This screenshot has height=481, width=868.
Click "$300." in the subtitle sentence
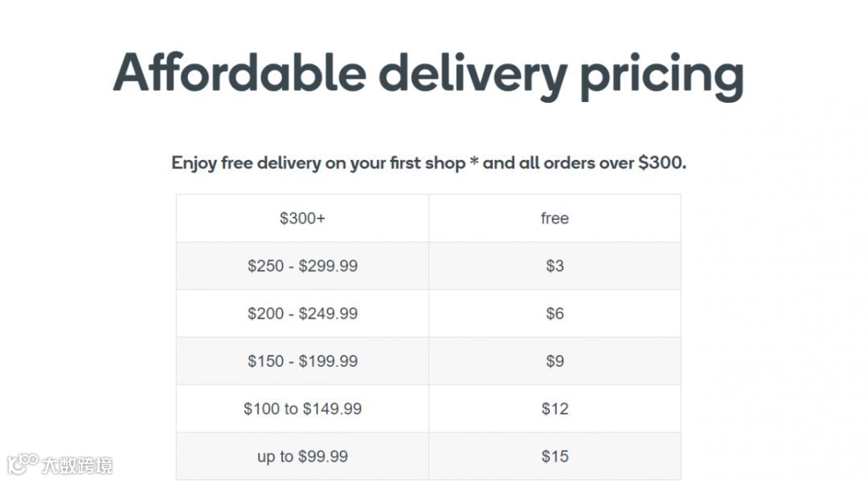point(662,163)
